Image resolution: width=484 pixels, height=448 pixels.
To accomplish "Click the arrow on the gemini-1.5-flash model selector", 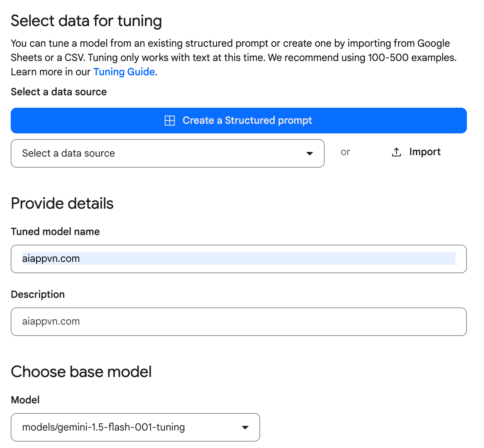I will tap(245, 427).
